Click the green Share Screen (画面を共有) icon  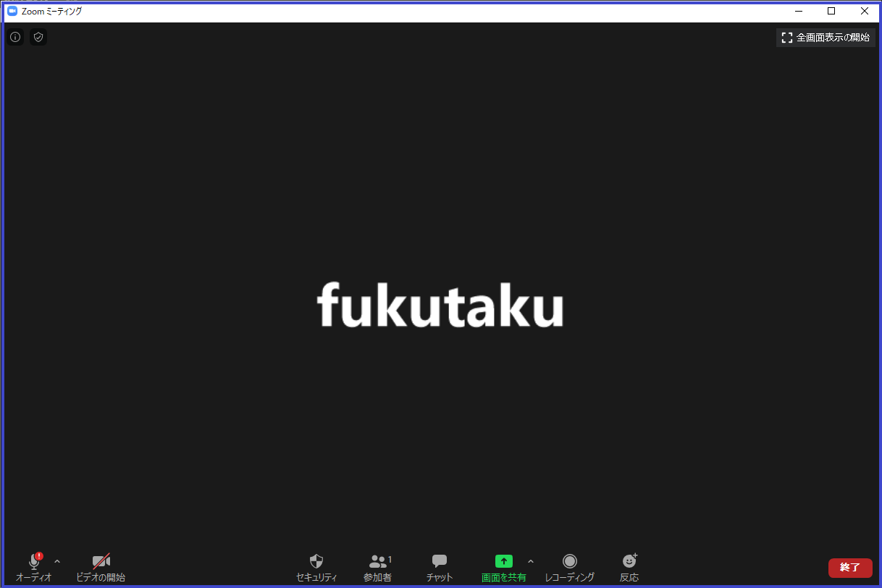click(x=504, y=561)
